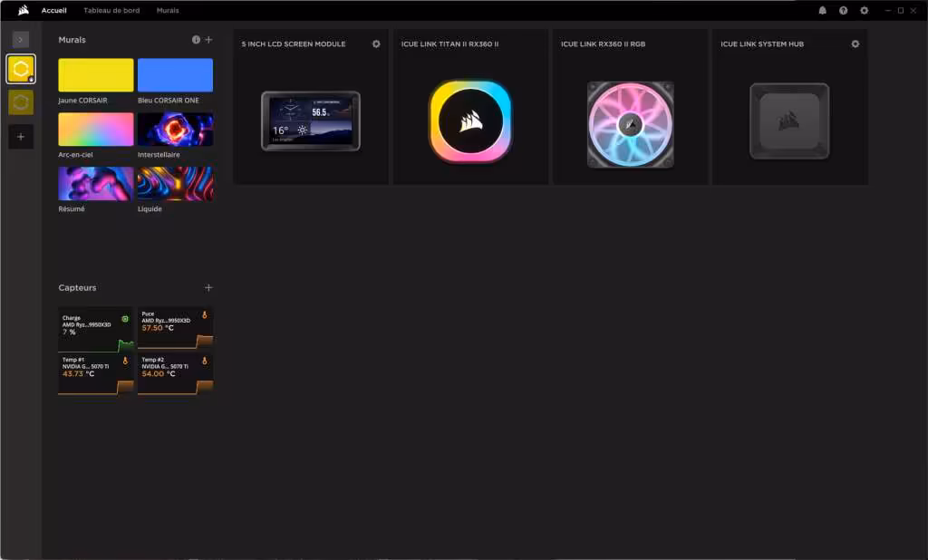The width and height of the screenshot is (928, 560).
Task: Pick the Résumé mural thumbnail
Action: [x=96, y=184]
